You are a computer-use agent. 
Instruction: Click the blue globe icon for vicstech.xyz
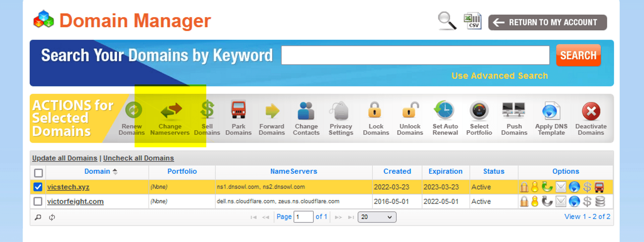574,187
